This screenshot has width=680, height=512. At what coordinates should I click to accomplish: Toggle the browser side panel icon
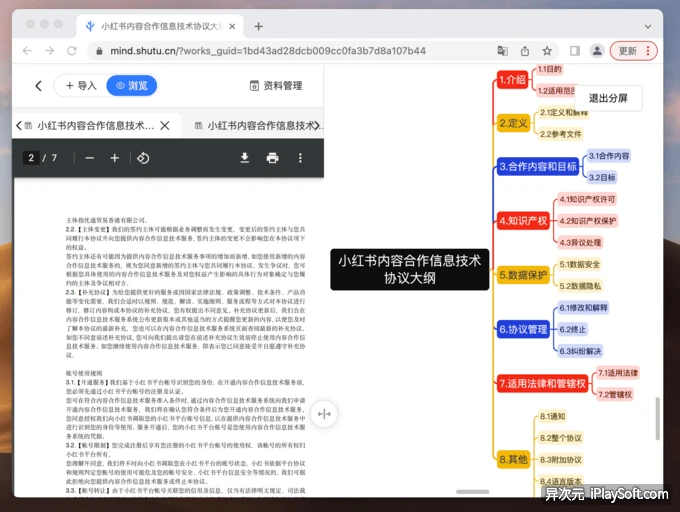click(x=575, y=51)
